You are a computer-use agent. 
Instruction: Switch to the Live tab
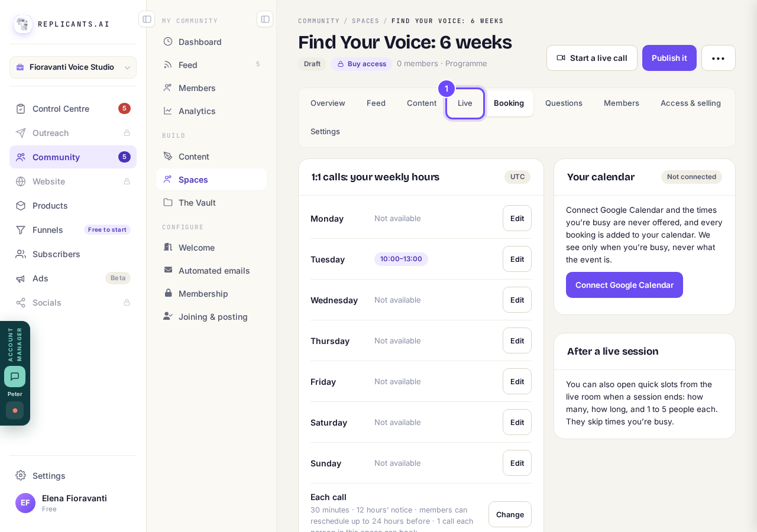[x=465, y=103]
